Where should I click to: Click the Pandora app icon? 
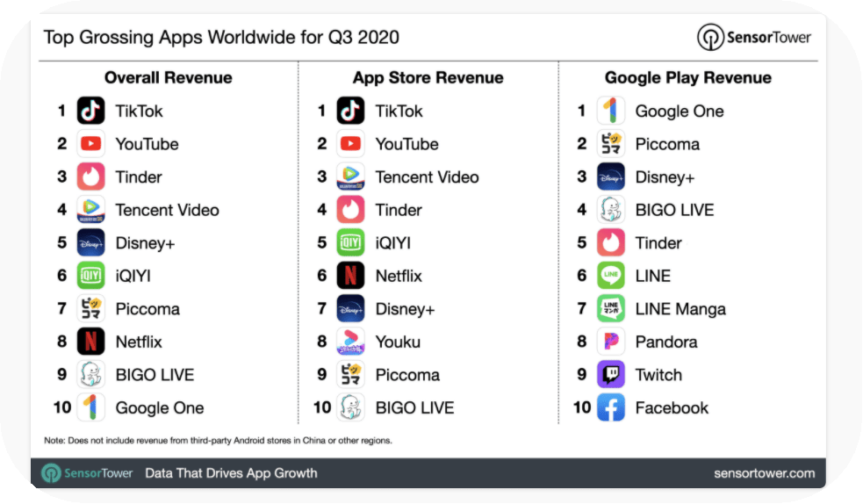[x=611, y=342]
